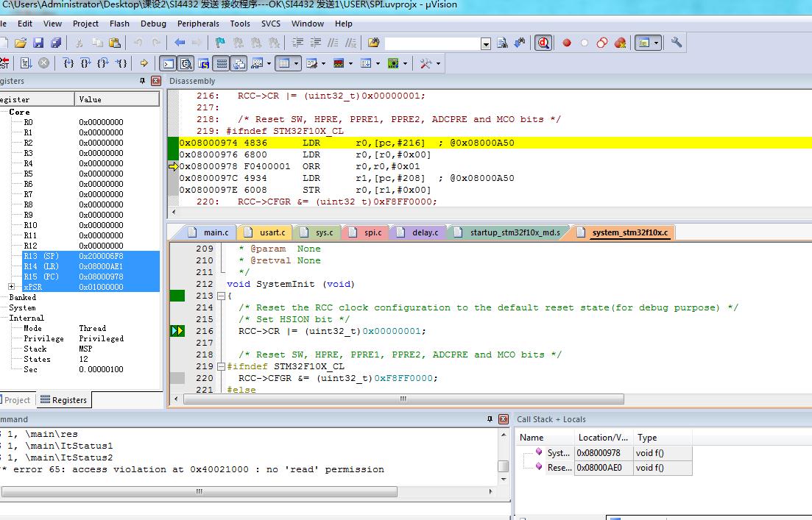Unindent the selected lines
The image size is (812, 520).
(x=315, y=43)
